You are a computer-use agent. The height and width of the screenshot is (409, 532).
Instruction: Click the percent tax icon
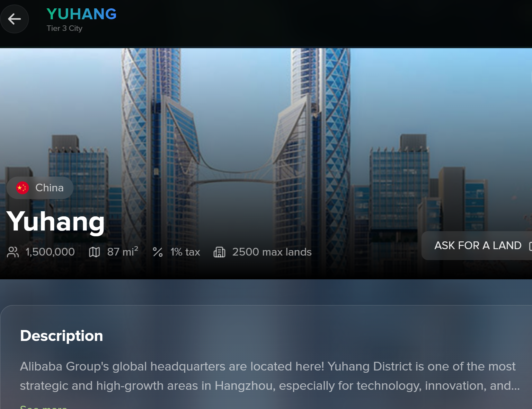click(x=158, y=252)
